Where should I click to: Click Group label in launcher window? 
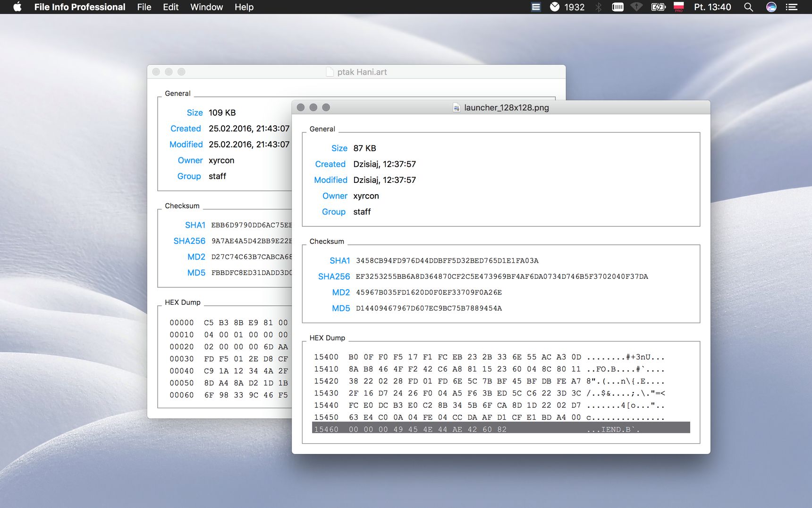[334, 212]
